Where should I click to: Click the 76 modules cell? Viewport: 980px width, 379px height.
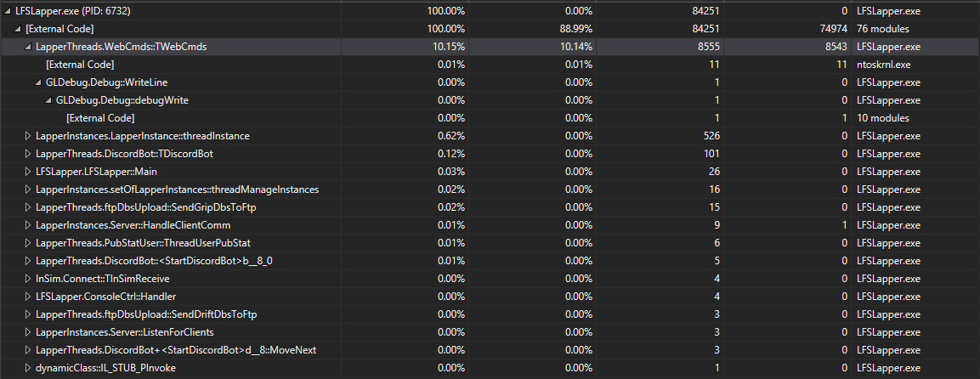(x=881, y=29)
